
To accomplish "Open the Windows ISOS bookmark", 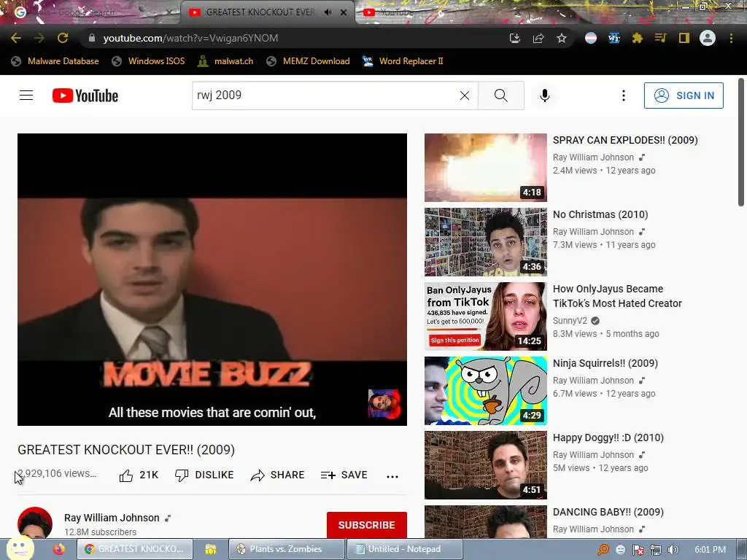I will [x=148, y=61].
